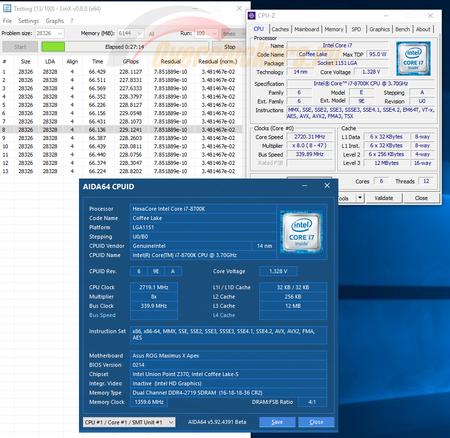Sort by the LDA column header
This screenshot has width=450, height=438.
50,62
